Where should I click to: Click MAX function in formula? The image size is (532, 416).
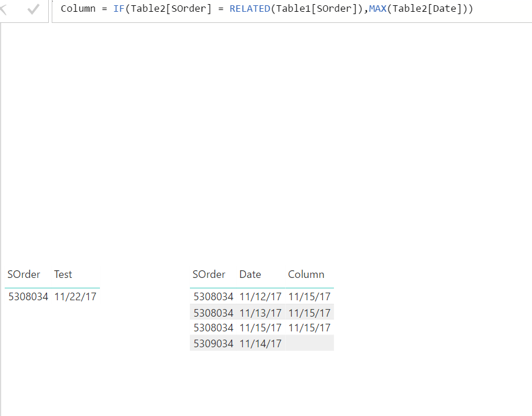point(377,8)
